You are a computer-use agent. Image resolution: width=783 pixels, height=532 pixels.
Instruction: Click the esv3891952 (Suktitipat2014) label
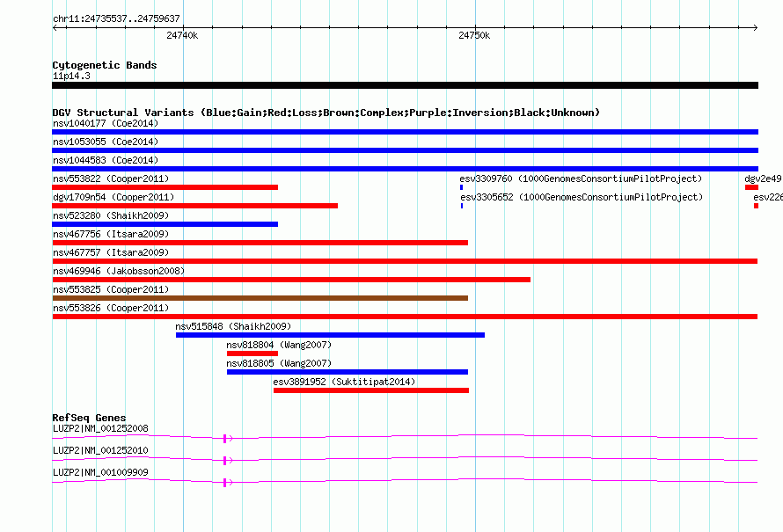344,382
